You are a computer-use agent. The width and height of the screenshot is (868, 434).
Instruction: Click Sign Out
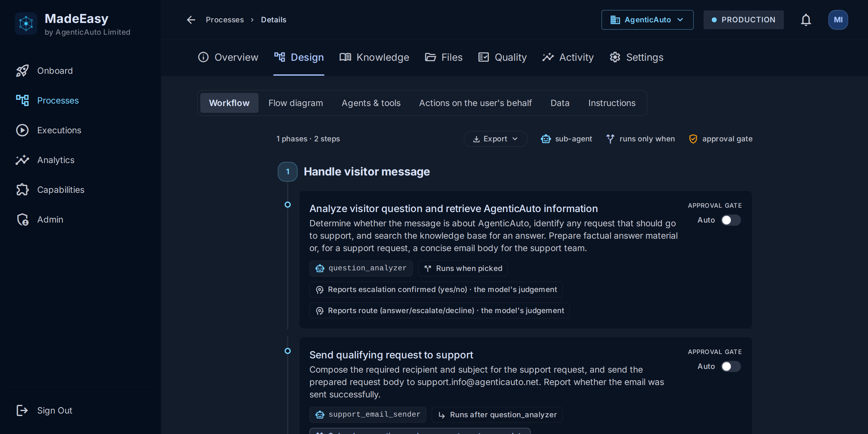click(44, 410)
